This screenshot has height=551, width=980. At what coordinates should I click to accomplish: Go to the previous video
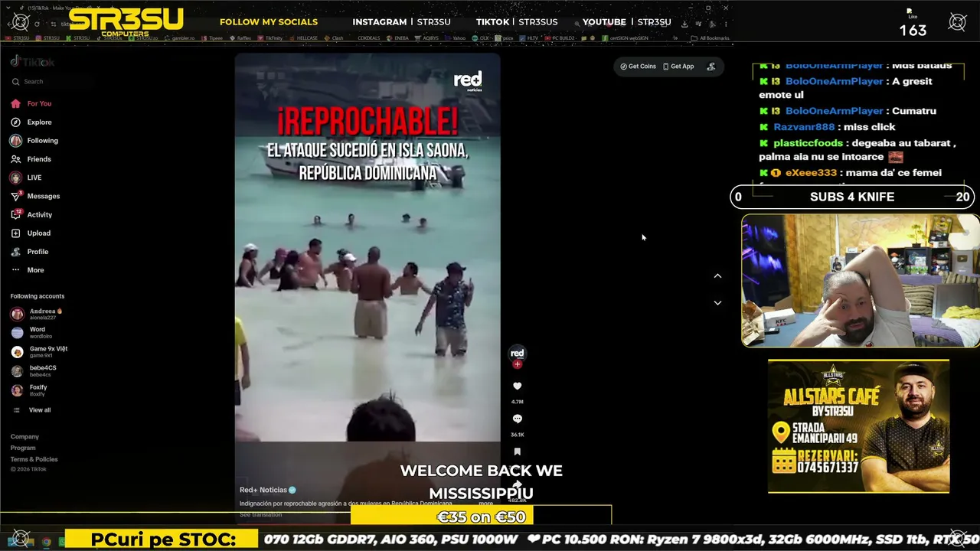click(x=717, y=275)
